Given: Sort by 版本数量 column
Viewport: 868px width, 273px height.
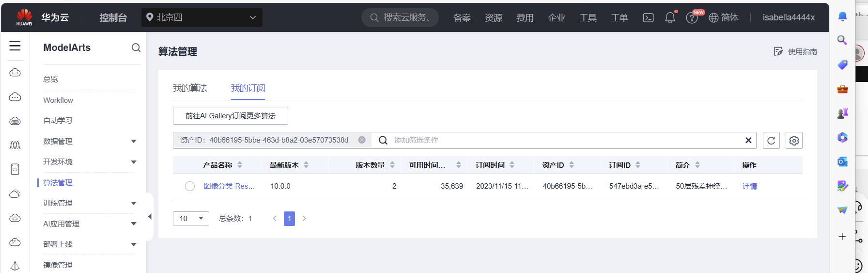Looking at the screenshot, I should 392,165.
